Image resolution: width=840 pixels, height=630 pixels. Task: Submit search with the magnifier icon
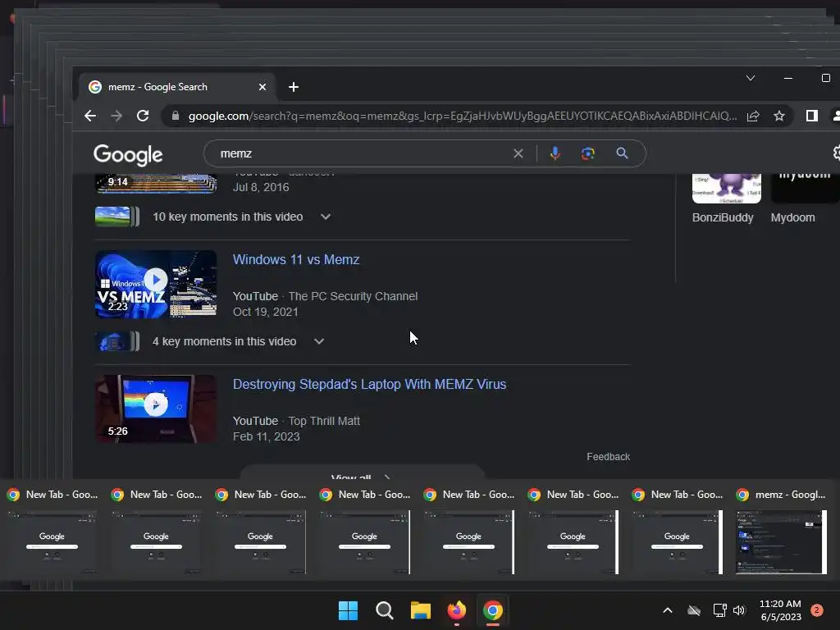tap(622, 153)
